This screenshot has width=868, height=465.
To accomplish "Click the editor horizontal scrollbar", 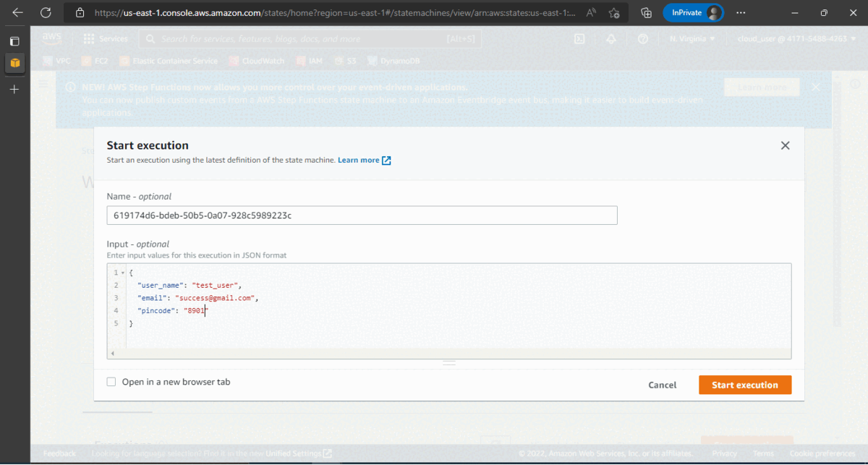I will tap(449, 354).
